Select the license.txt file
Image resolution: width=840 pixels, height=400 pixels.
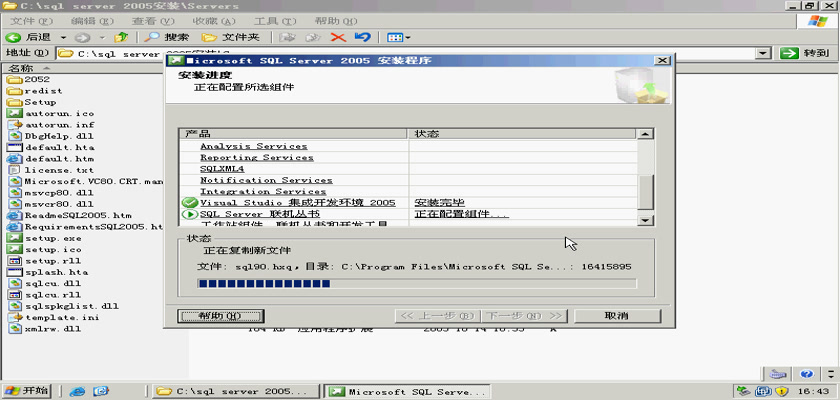[x=51, y=170]
